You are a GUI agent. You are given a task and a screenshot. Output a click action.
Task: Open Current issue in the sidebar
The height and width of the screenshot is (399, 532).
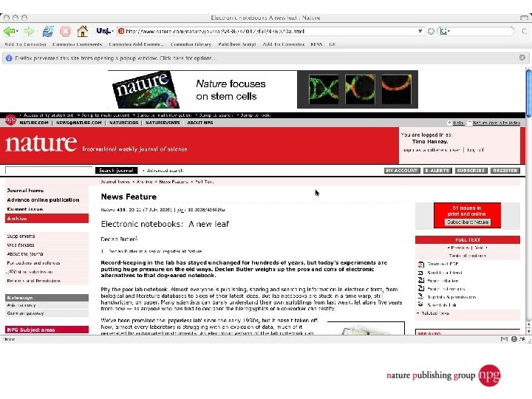tap(25, 209)
